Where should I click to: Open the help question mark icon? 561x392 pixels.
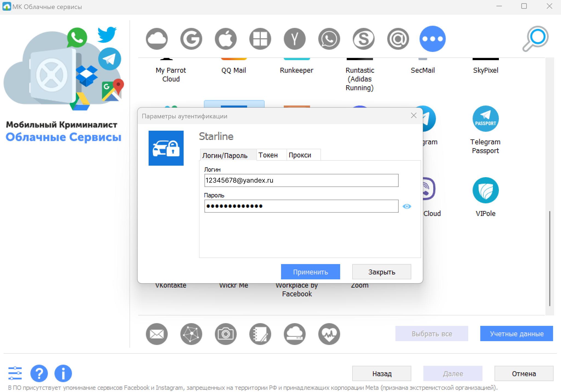pos(39,373)
